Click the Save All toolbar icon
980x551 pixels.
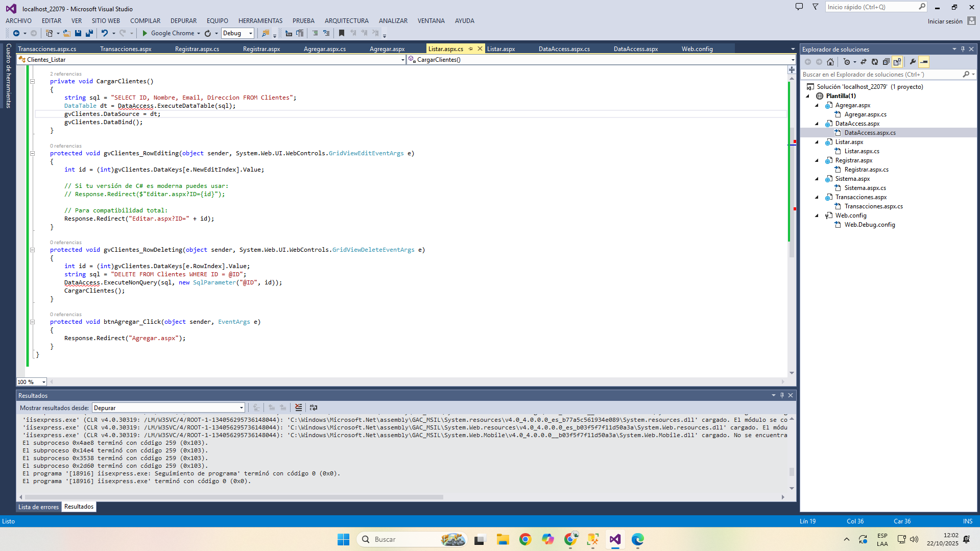(x=89, y=33)
